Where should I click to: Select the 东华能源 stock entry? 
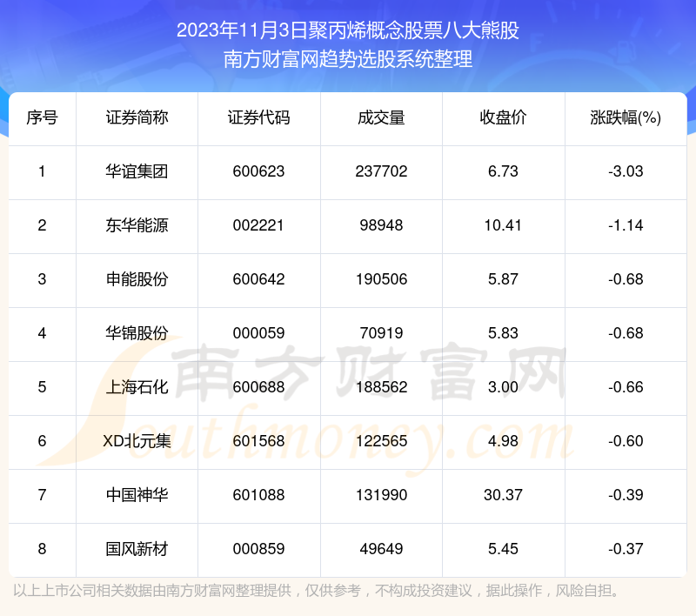tap(137, 225)
